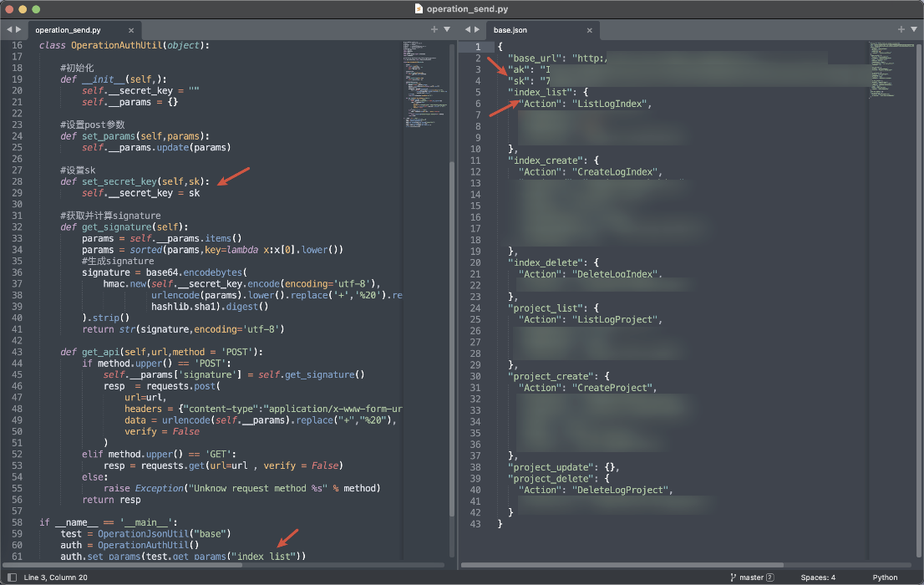Click the class OperationAuthUtil definition

124,45
